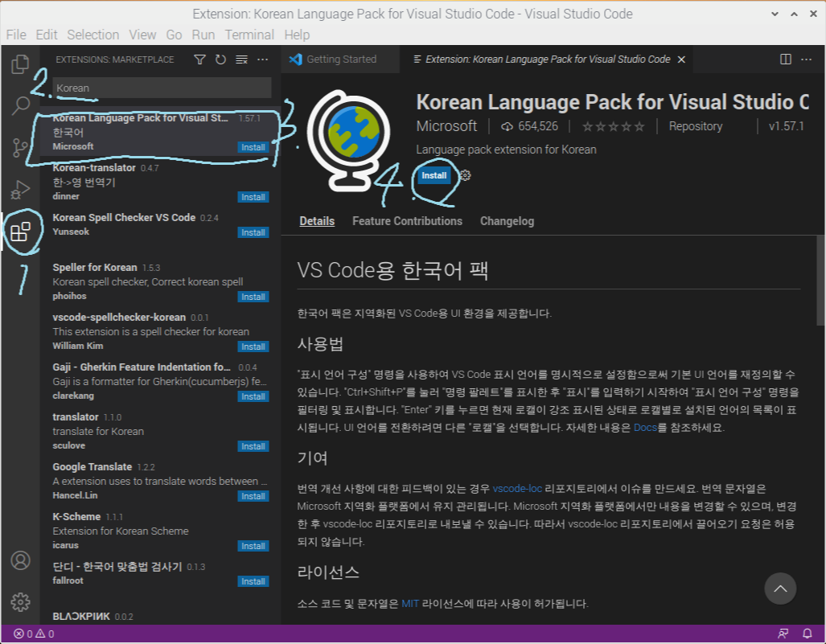Screen dimensions: 826x644
Task: Install Speller for Korean extension
Action: coord(253,297)
